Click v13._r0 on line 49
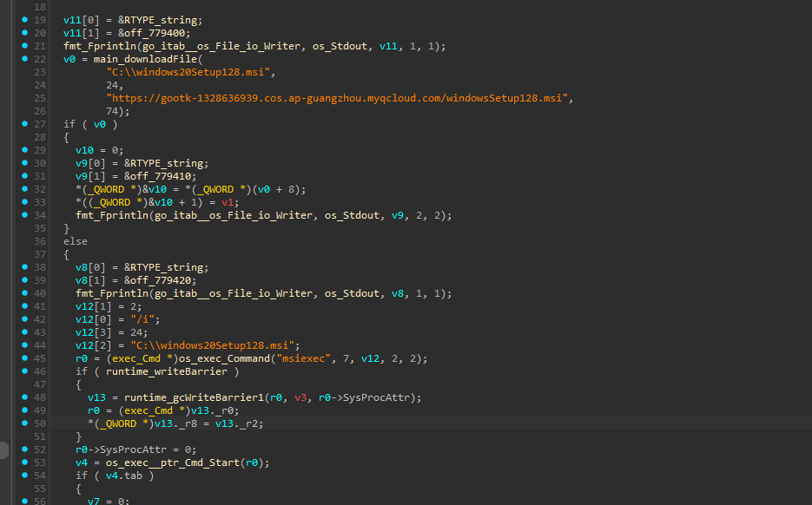The image size is (812, 505). click(212, 410)
